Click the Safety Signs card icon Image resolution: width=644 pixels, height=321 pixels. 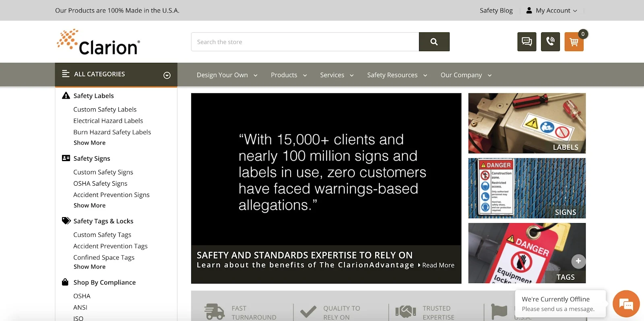coord(66,158)
